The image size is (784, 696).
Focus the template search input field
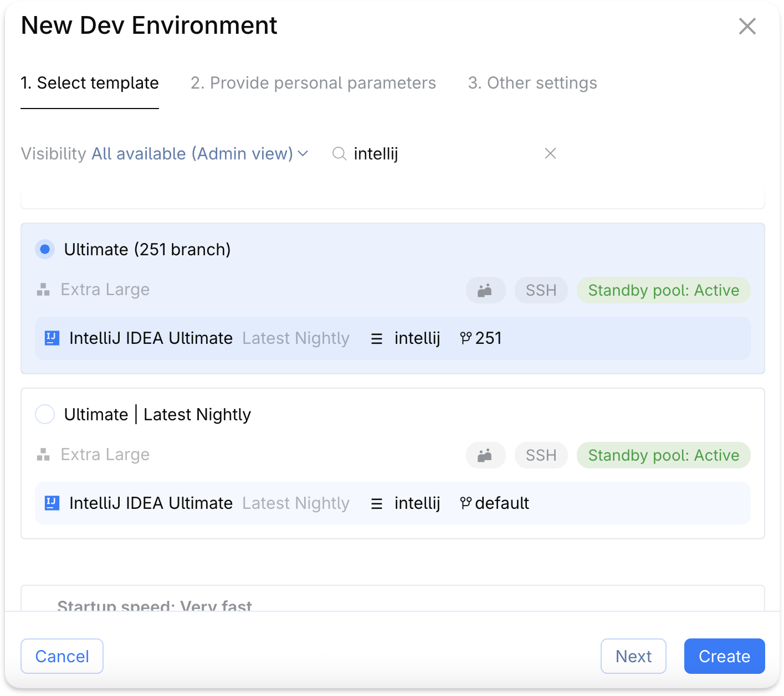coord(443,153)
